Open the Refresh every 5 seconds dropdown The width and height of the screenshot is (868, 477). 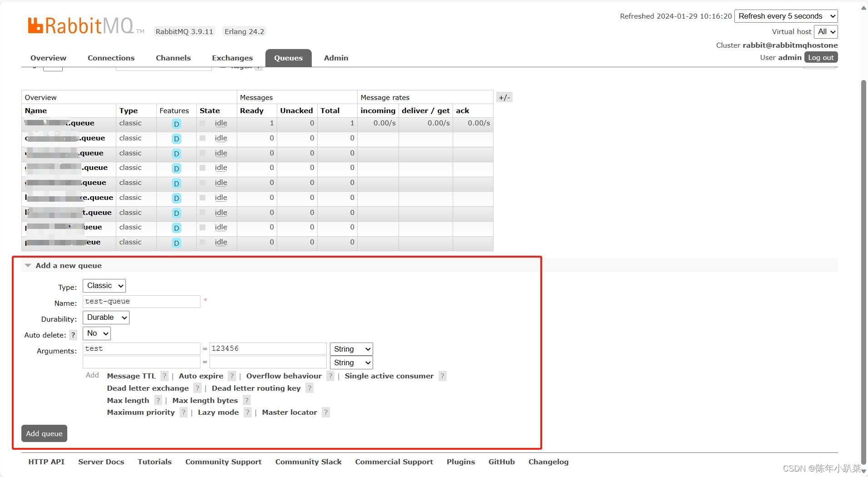(786, 16)
